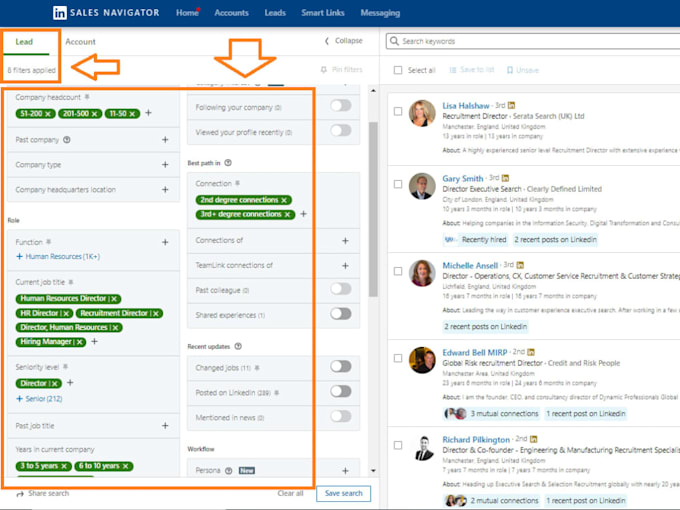Expand the Persona filter

click(x=345, y=471)
